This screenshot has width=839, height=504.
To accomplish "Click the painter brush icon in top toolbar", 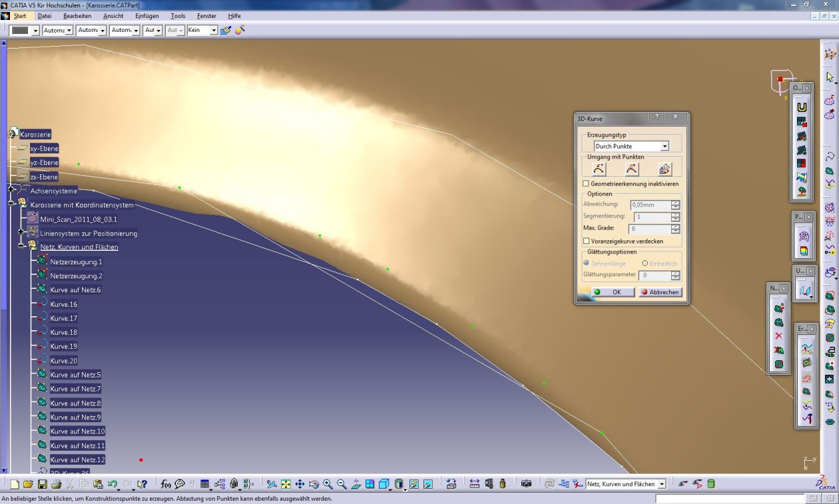I will 226,30.
